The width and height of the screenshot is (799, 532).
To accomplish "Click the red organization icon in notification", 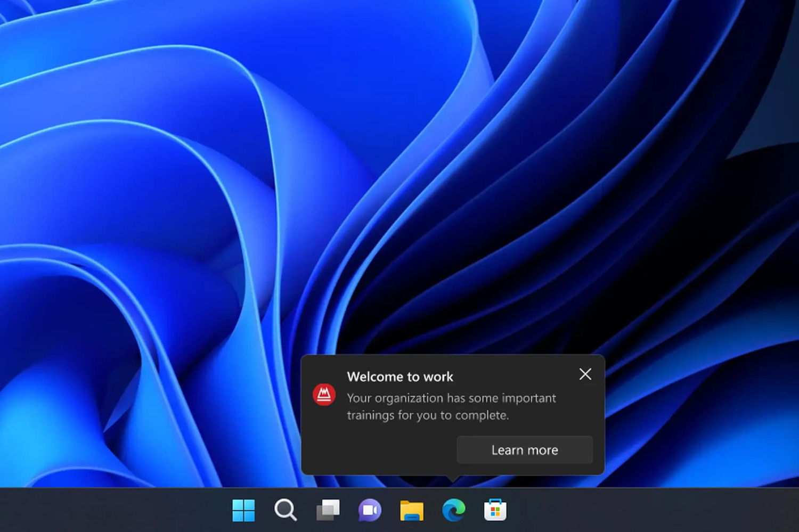I will (324, 395).
